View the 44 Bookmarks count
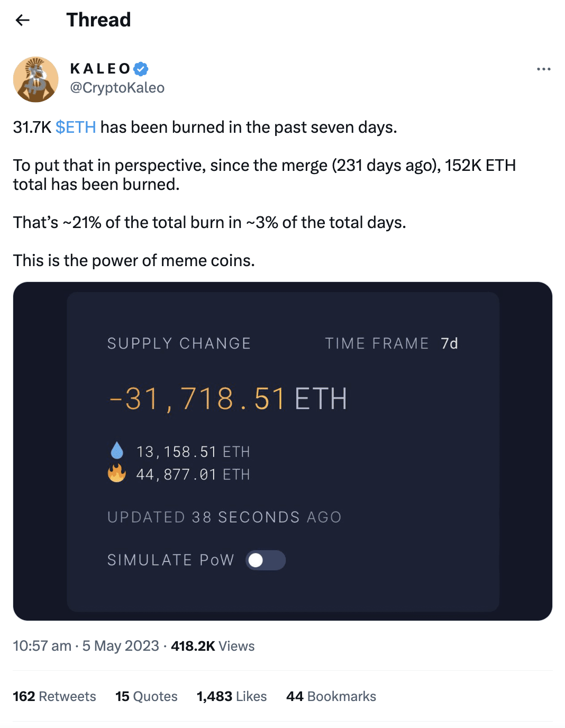 [x=331, y=696]
